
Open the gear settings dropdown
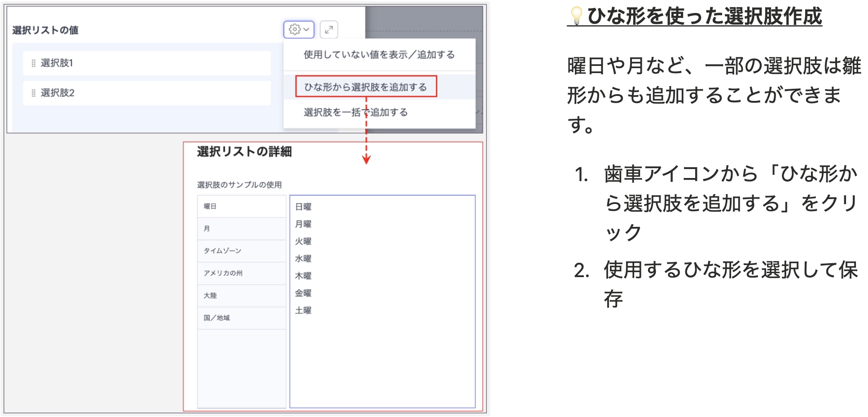(x=299, y=30)
